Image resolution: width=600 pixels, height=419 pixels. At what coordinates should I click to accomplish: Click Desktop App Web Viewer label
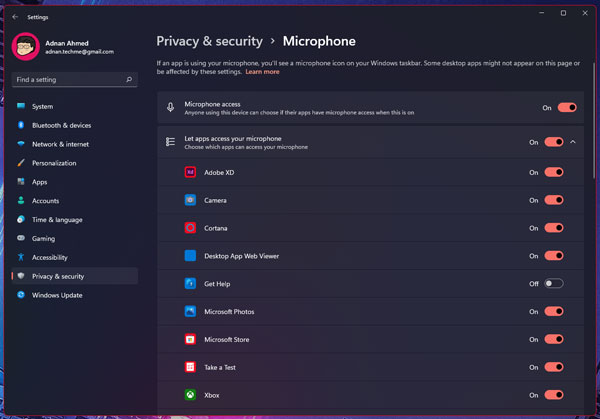pos(241,256)
